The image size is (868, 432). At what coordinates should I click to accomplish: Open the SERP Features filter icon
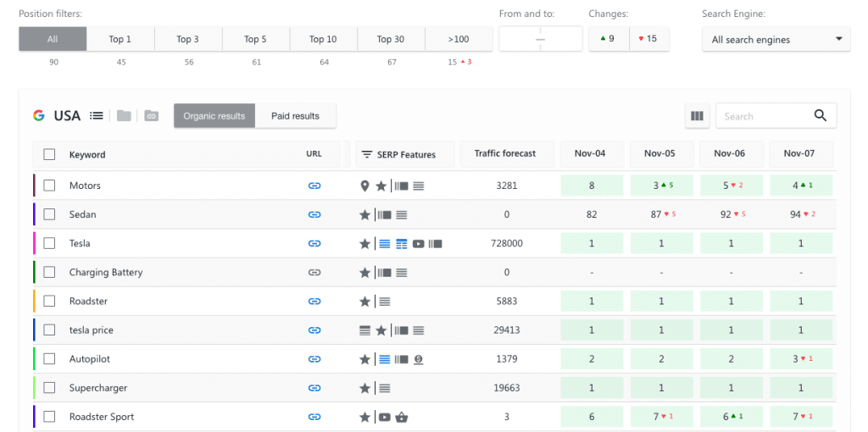pos(366,154)
